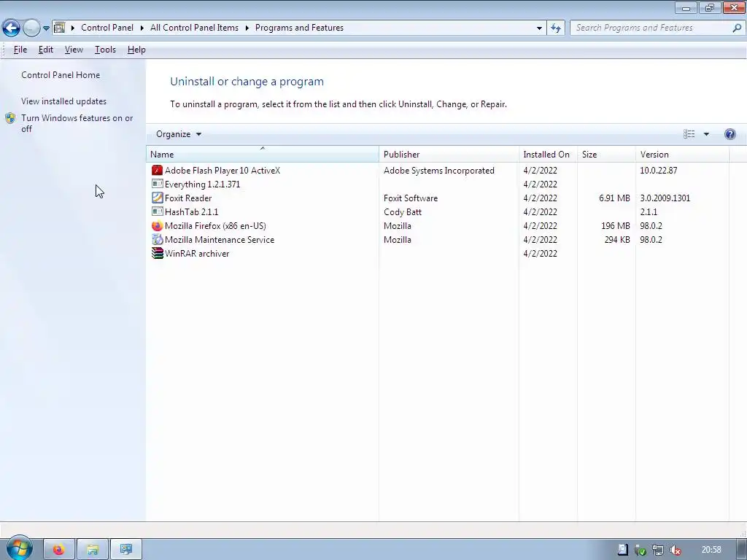Screen dimensions: 747x560
Task: Click the Control Panel breadcrumb
Action: point(107,28)
